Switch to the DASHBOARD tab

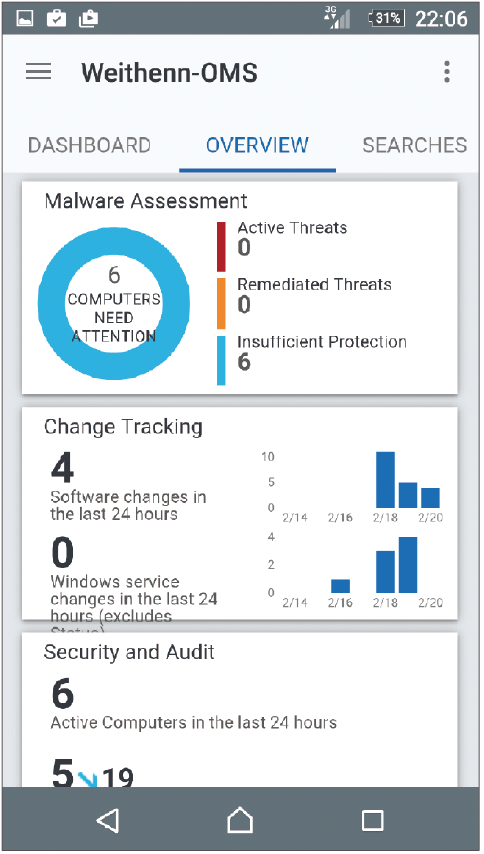(x=89, y=145)
